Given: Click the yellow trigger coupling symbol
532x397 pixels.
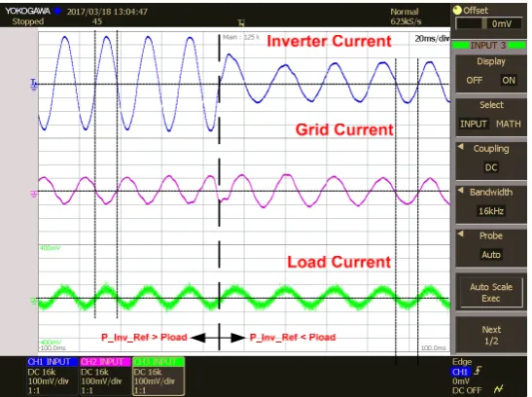Looking at the screenshot, I should coord(499,388).
